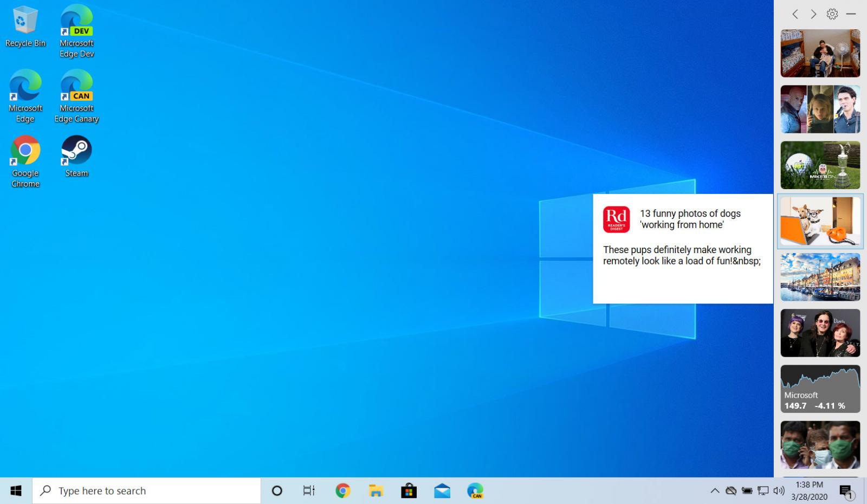Viewport: 867px width, 504px height.
Task: Click the Cortana circle icon
Action: point(277,491)
